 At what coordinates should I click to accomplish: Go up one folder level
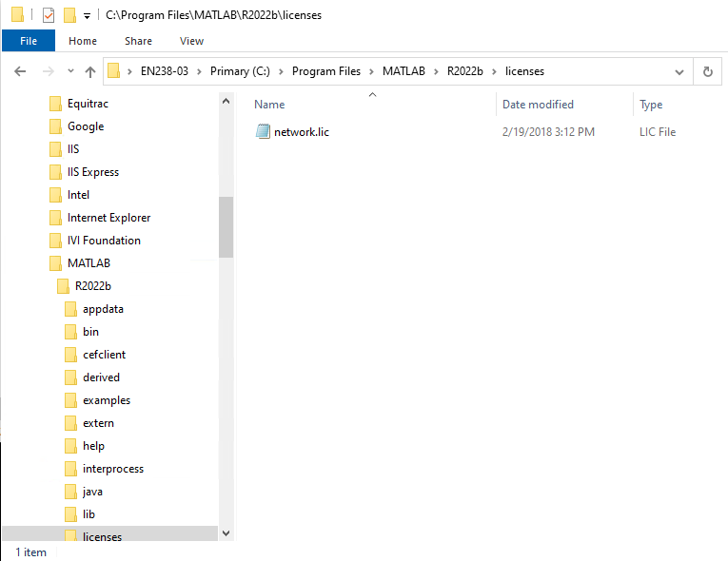click(90, 71)
